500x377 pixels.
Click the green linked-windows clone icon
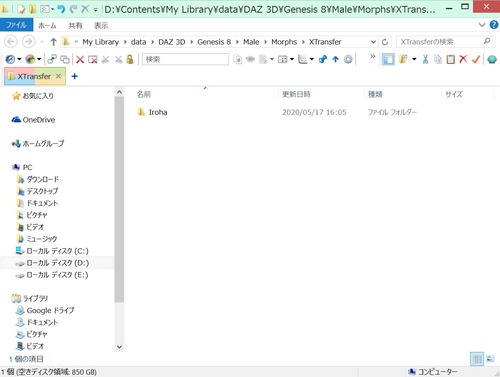click(x=52, y=59)
